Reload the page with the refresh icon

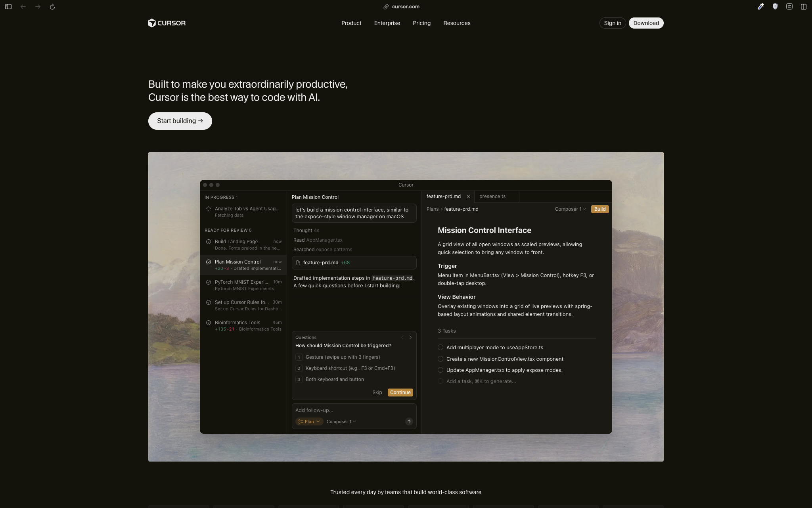click(52, 7)
